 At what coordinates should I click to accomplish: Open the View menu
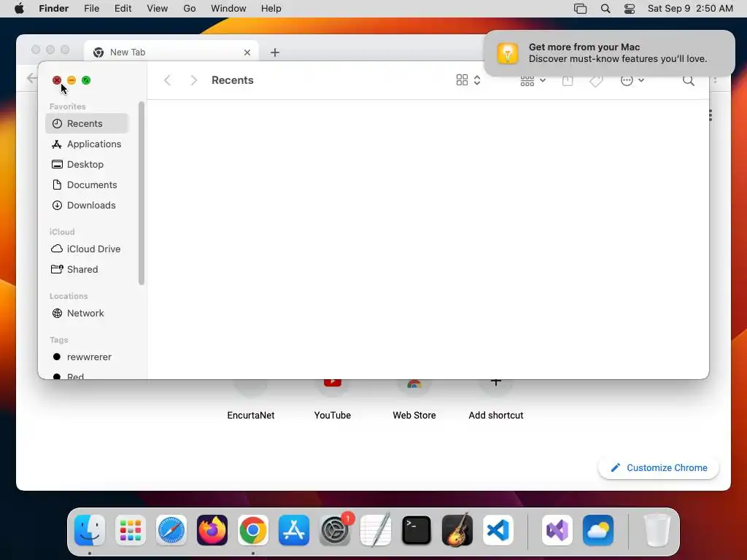[158, 9]
